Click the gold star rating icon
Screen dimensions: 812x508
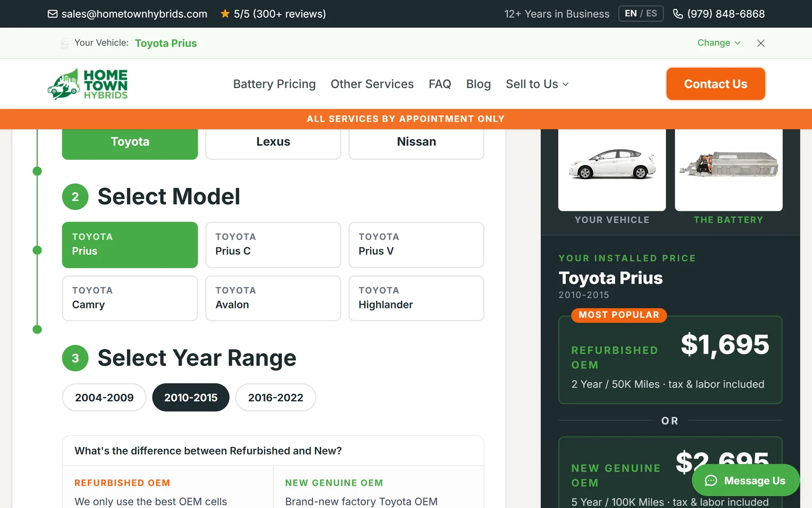tap(225, 14)
